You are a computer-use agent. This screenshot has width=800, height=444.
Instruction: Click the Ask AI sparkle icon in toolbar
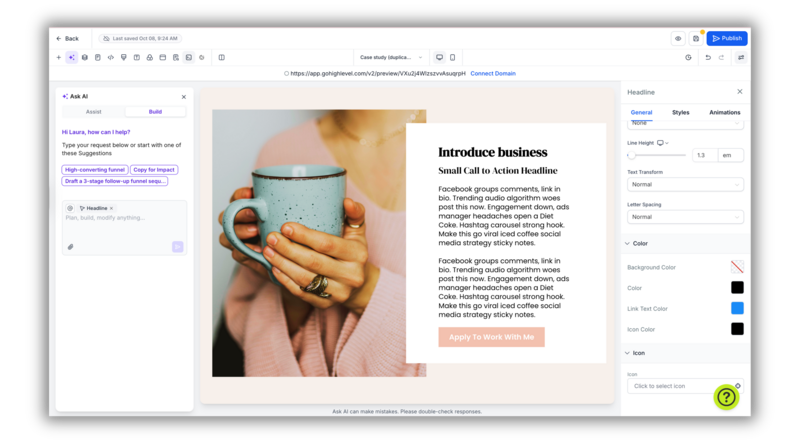[71, 58]
